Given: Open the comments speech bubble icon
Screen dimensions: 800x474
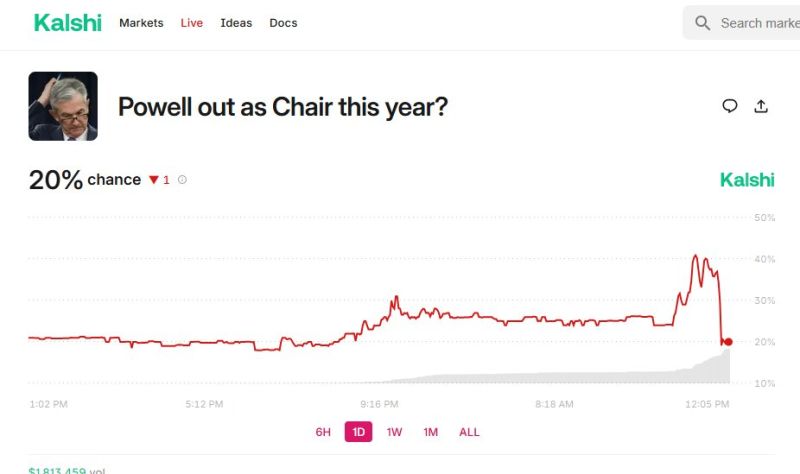Looking at the screenshot, I should tap(730, 106).
